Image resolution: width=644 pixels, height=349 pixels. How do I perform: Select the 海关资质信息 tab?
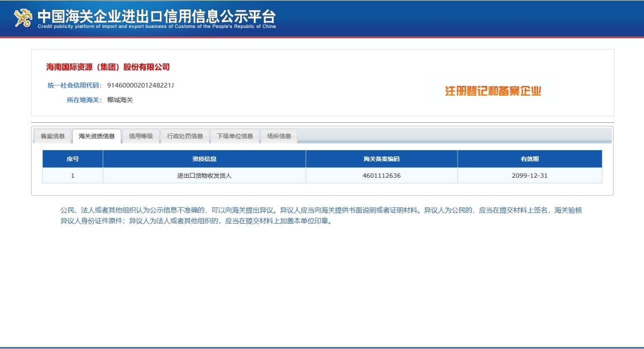coord(97,136)
